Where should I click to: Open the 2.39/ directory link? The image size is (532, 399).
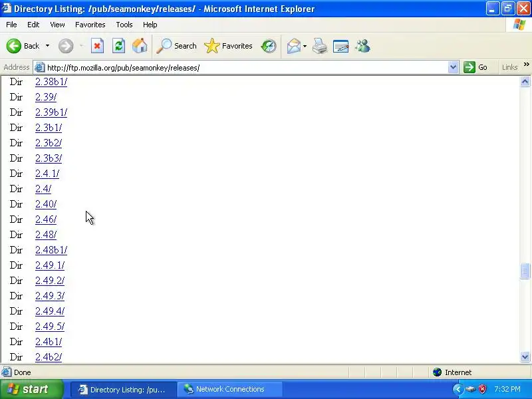46,97
